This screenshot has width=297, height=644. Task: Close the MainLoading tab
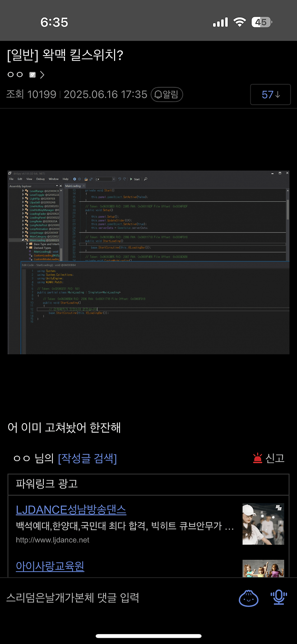point(84,186)
